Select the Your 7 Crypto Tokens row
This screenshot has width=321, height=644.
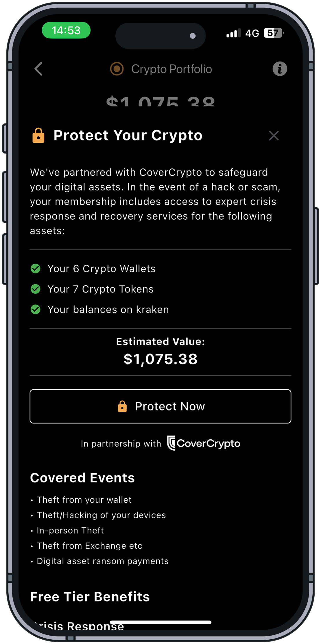(x=101, y=289)
